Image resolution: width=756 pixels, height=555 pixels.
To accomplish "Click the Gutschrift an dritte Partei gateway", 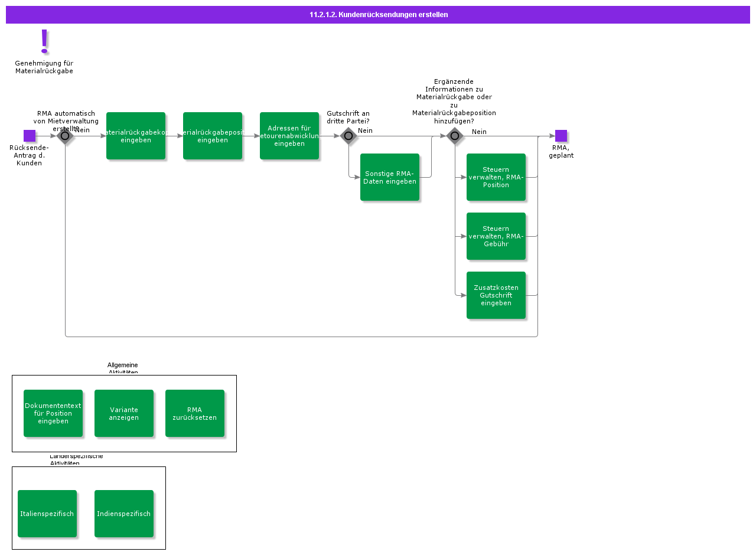I will click(x=348, y=136).
